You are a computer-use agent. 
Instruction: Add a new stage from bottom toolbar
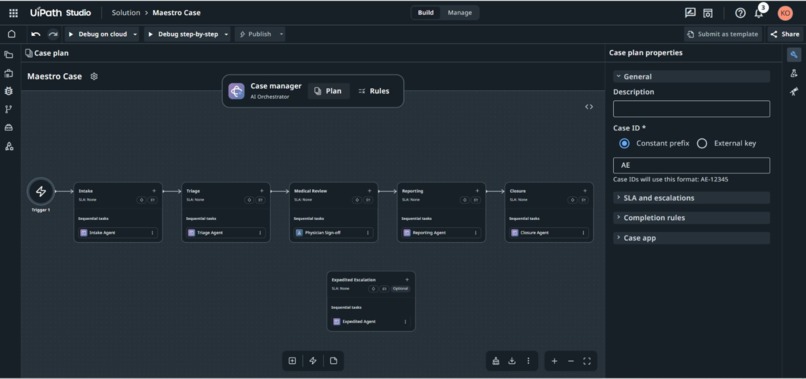(292, 361)
